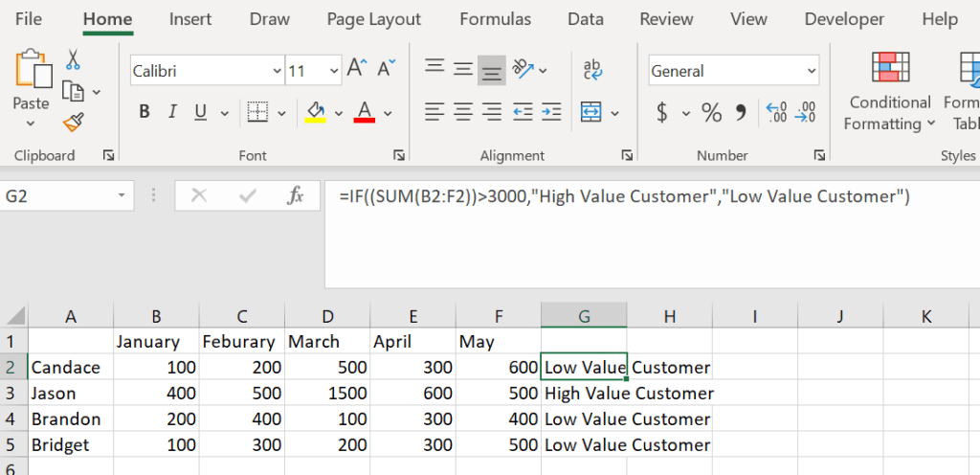
Task: Click the Increase Font Size icon
Action: (x=357, y=69)
